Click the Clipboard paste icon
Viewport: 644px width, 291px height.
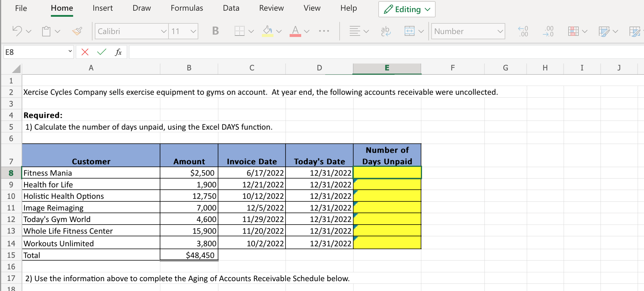coord(46,31)
